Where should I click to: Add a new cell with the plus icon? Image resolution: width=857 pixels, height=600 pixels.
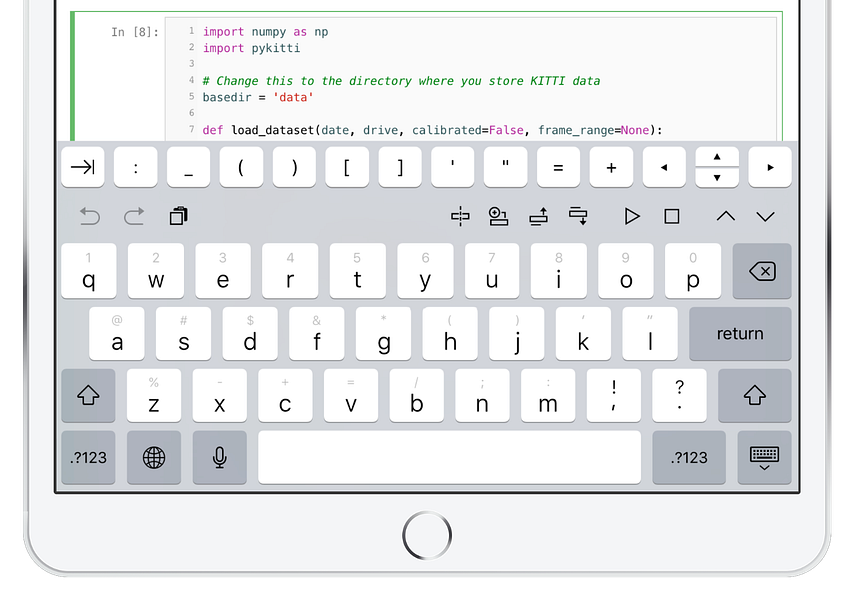[498, 216]
